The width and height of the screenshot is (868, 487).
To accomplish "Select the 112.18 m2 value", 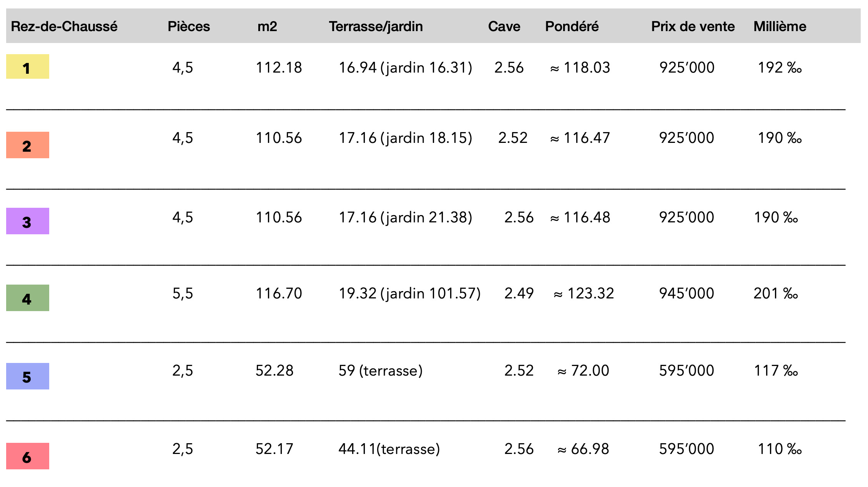I will tap(279, 68).
